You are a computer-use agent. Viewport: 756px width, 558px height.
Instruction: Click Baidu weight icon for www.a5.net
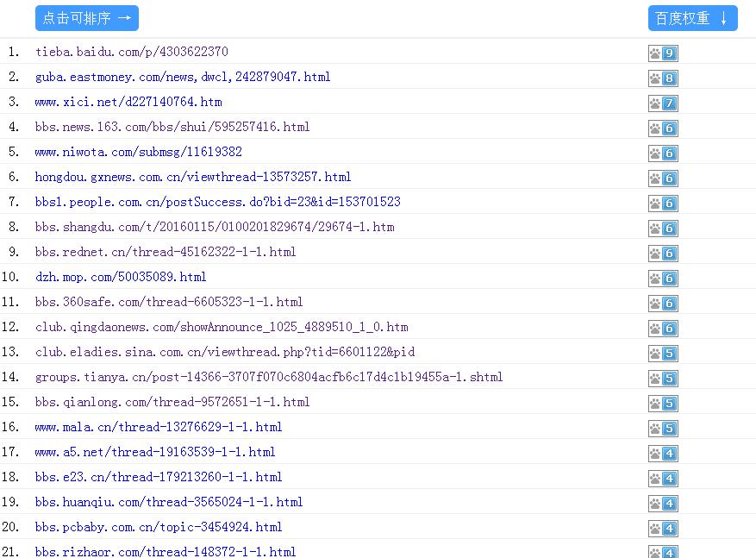click(663, 454)
